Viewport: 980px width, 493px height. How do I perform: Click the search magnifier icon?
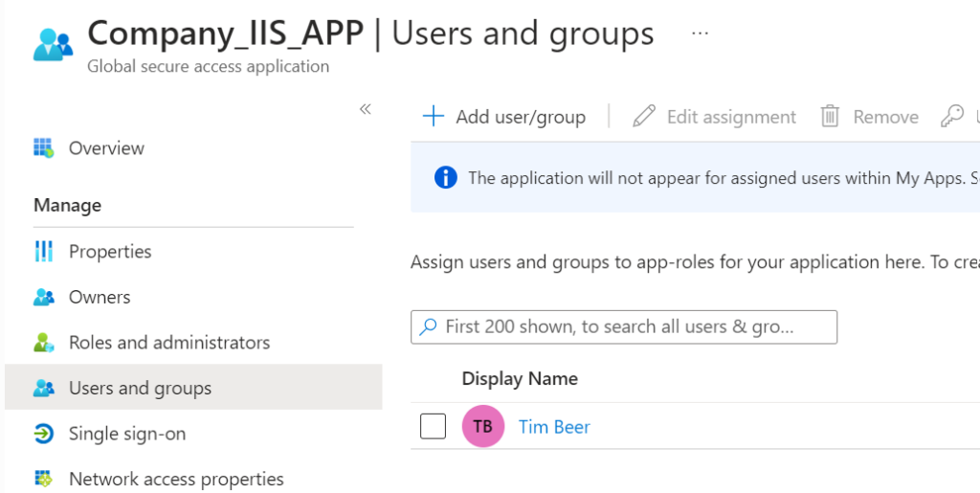pos(428,326)
